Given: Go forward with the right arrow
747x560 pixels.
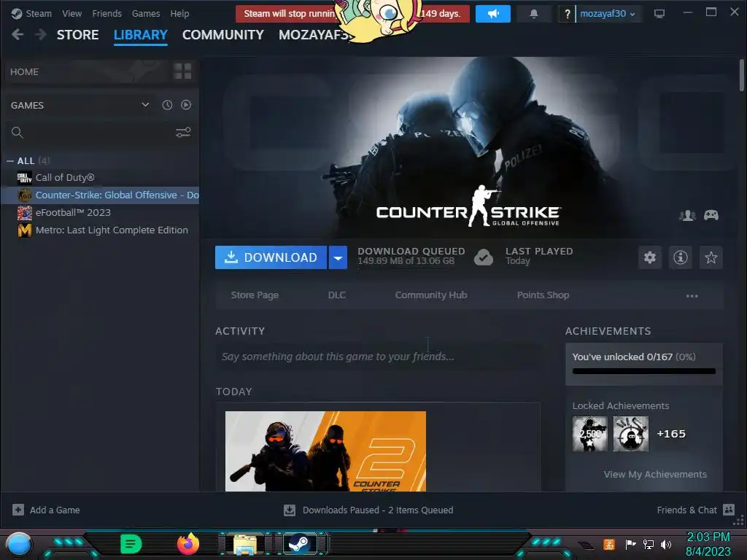Looking at the screenshot, I should point(41,34).
